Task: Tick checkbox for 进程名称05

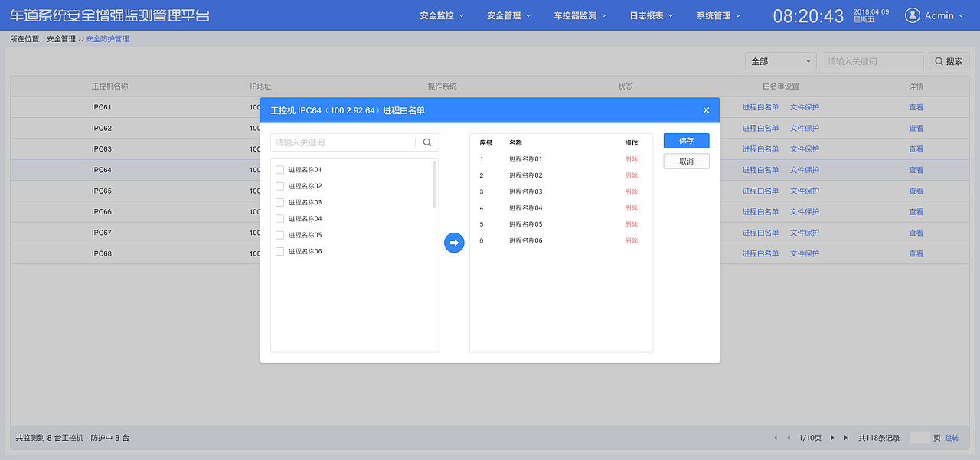Action: 279,235
